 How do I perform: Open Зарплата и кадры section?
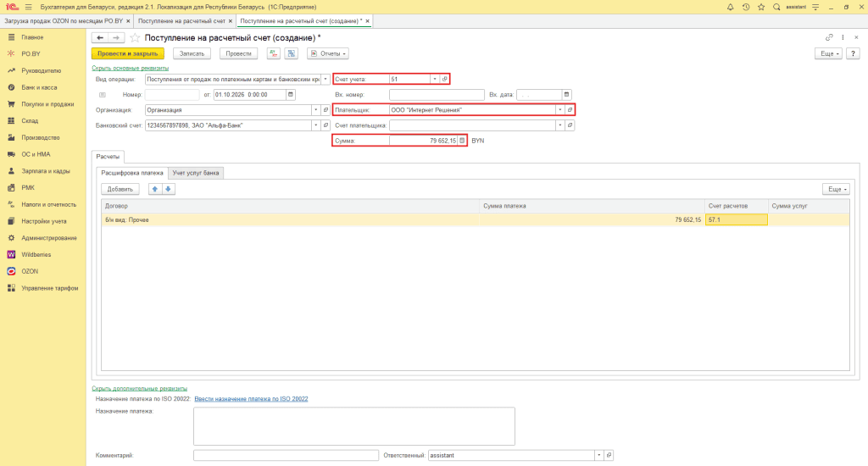pos(46,171)
